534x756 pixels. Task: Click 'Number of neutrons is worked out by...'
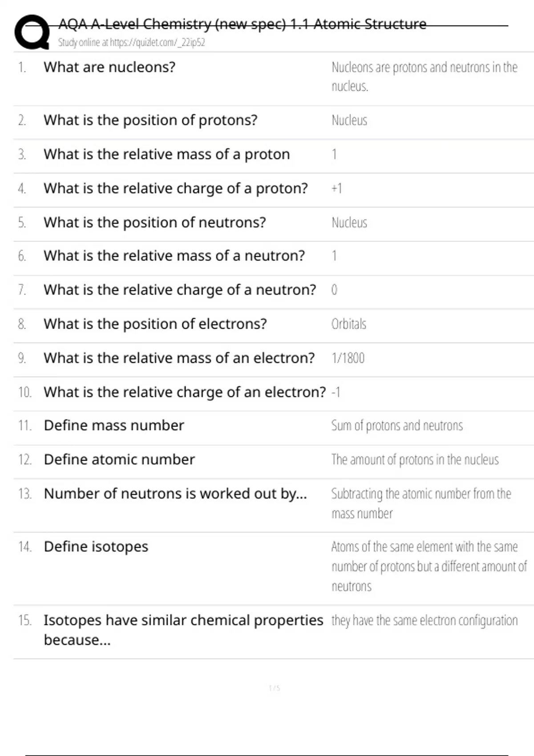pyautogui.click(x=175, y=494)
